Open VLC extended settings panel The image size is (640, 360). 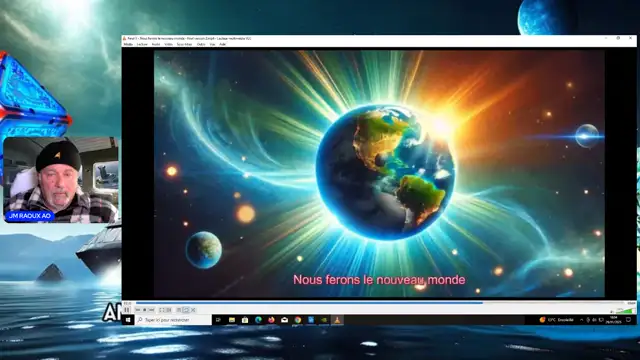tap(169, 310)
